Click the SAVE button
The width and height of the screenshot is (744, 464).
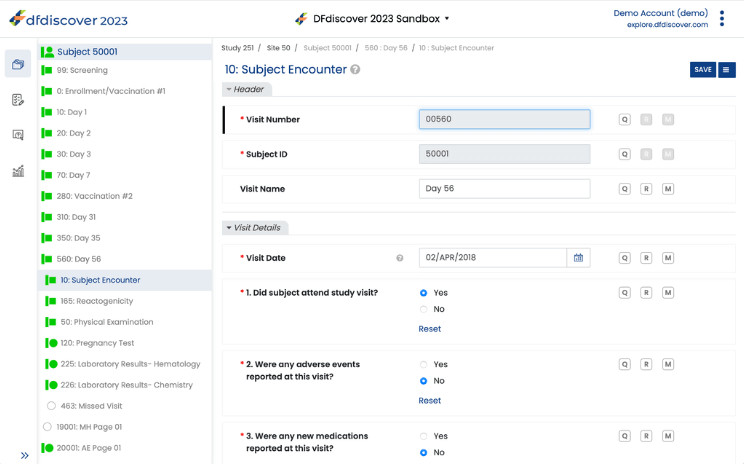[x=702, y=70]
